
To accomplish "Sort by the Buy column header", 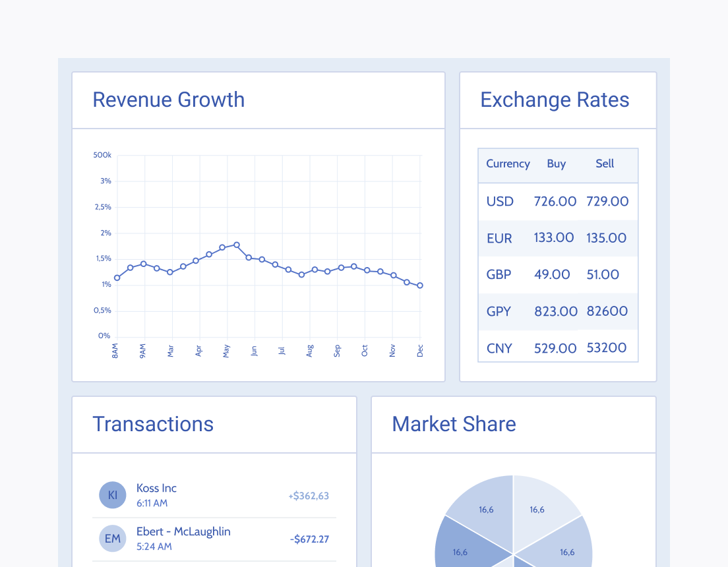I will (x=556, y=164).
